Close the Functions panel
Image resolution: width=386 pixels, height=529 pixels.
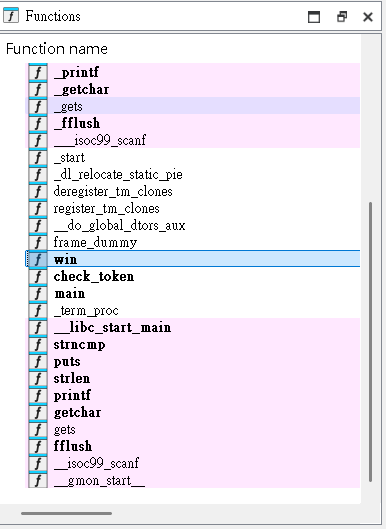coord(368,17)
